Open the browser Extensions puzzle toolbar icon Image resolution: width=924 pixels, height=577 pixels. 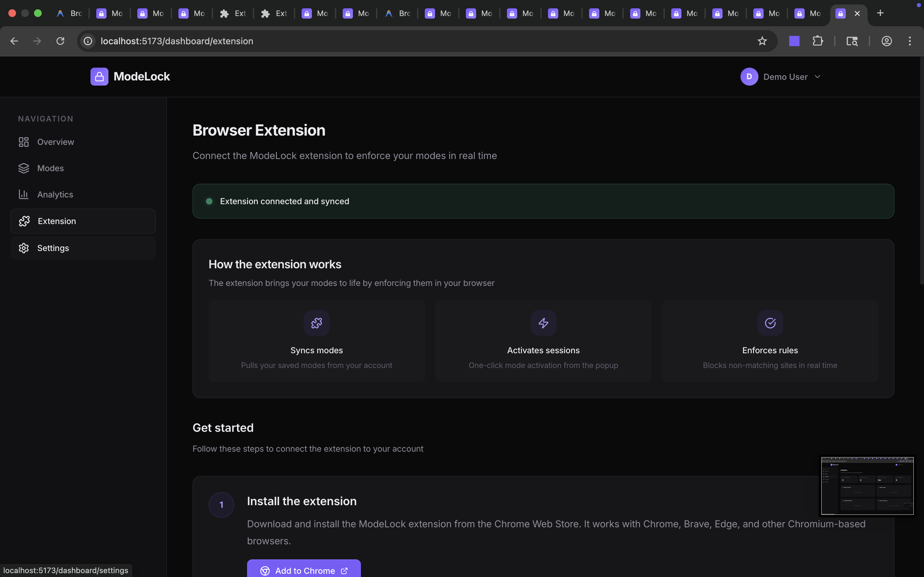[817, 41]
